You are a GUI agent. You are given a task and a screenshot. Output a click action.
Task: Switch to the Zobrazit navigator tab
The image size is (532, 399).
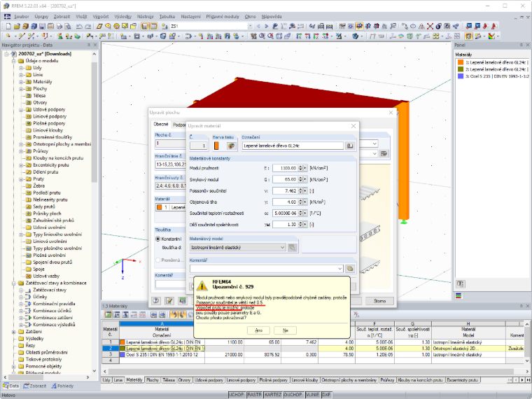pos(34,386)
